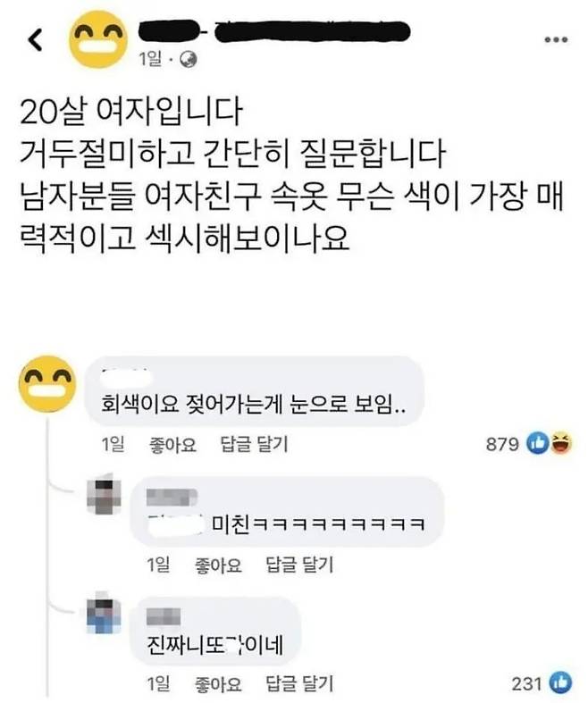This screenshot has height=703, width=588.
Task: Reply to the comment starting with 회색이요
Action: click(x=255, y=445)
